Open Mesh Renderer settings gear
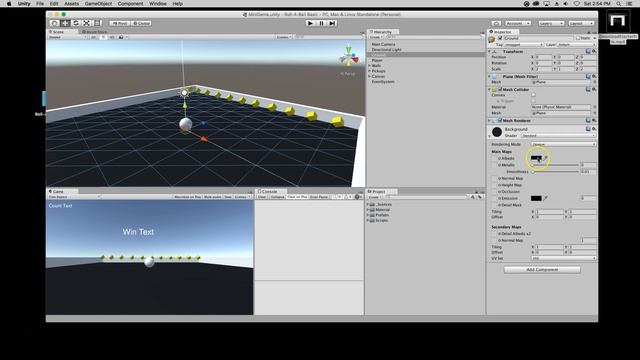Image resolution: width=640 pixels, height=360 pixels. coord(594,120)
